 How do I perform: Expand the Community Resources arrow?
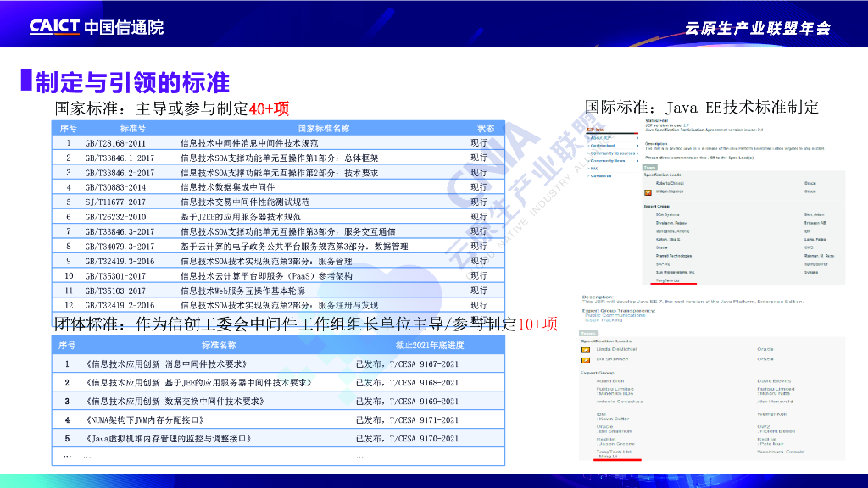(x=637, y=153)
